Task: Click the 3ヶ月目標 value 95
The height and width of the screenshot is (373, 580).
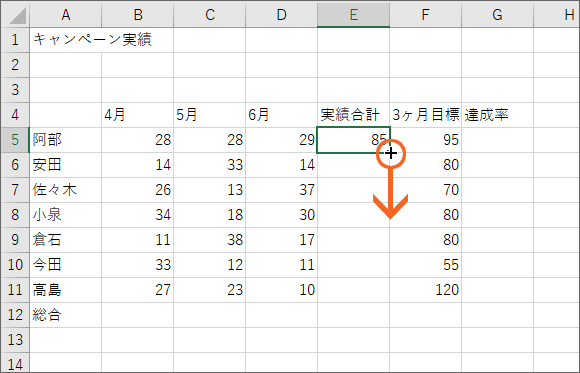Action: tap(425, 140)
